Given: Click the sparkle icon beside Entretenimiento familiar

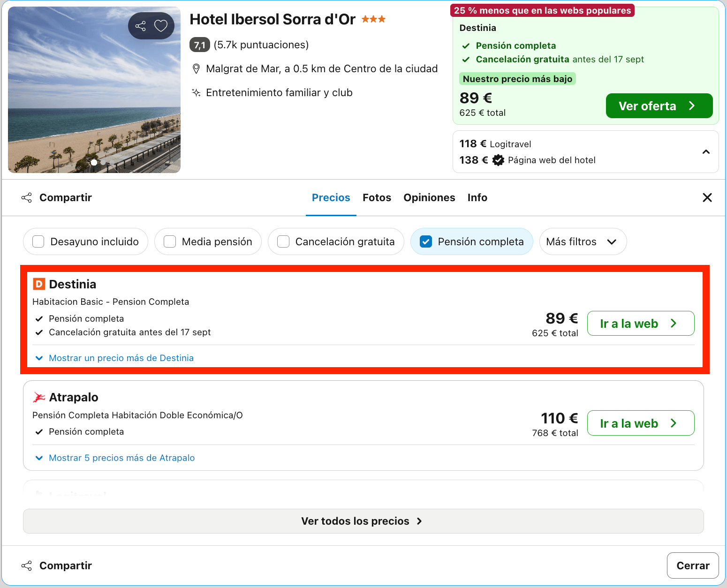Looking at the screenshot, I should (x=197, y=92).
